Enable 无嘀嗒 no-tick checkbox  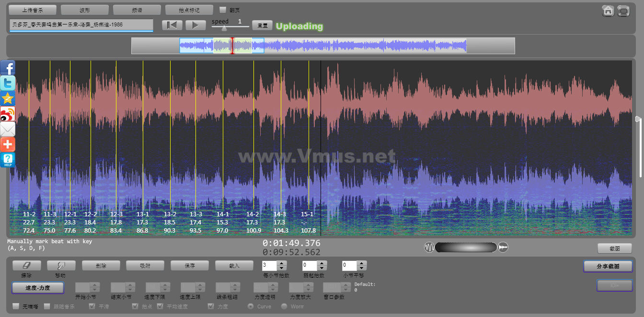coord(16,306)
